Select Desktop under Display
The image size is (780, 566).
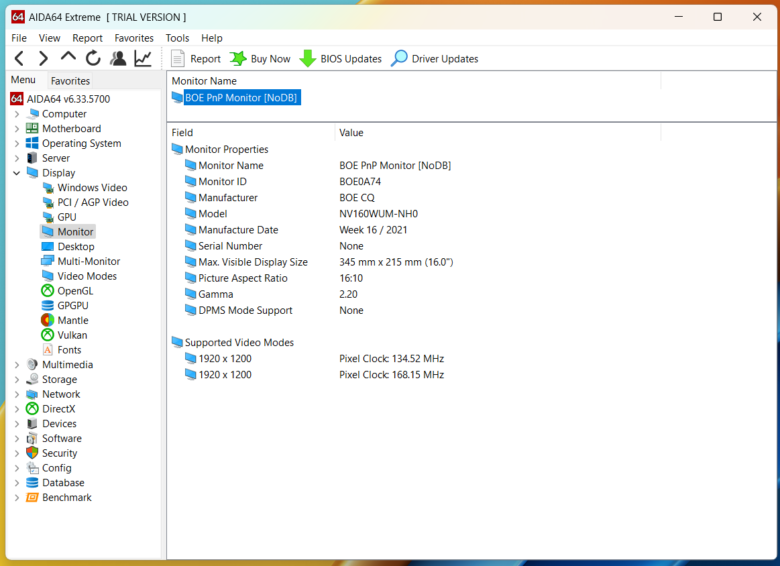click(76, 247)
